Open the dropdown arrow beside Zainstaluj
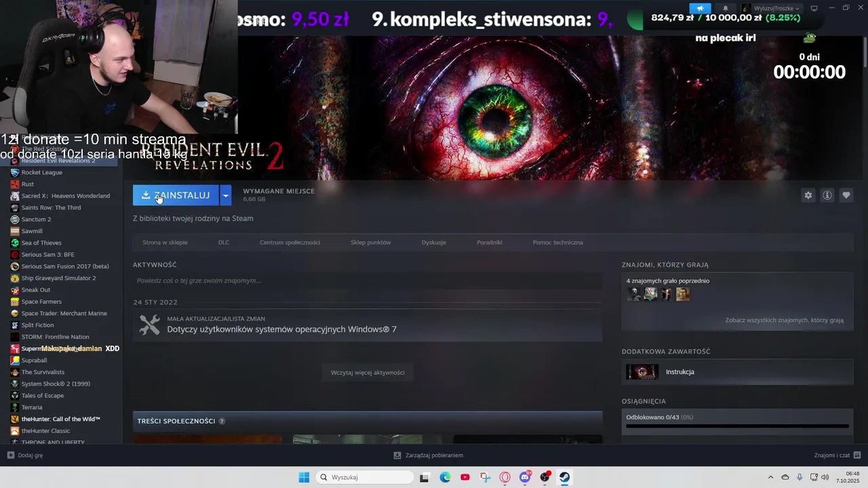The width and height of the screenshot is (868, 488). (226, 195)
